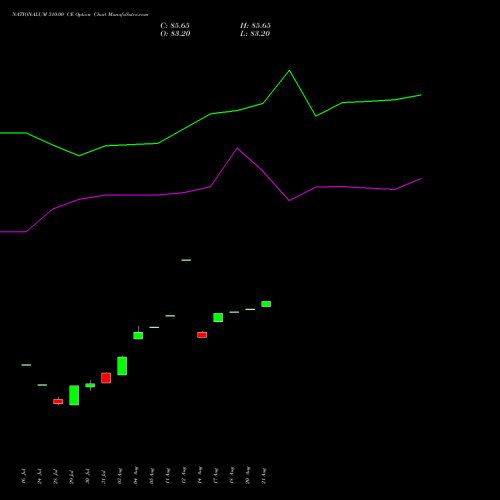Click the highest peak of the purple line
Viewport: 500px width, 500px height.
pyautogui.click(x=237, y=148)
